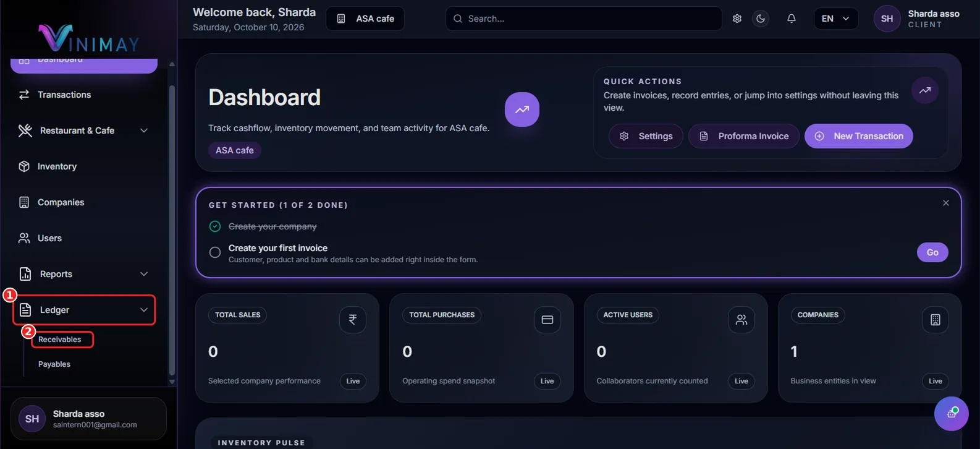Open Payables under Ledger
Image resolution: width=980 pixels, height=449 pixels.
point(54,364)
